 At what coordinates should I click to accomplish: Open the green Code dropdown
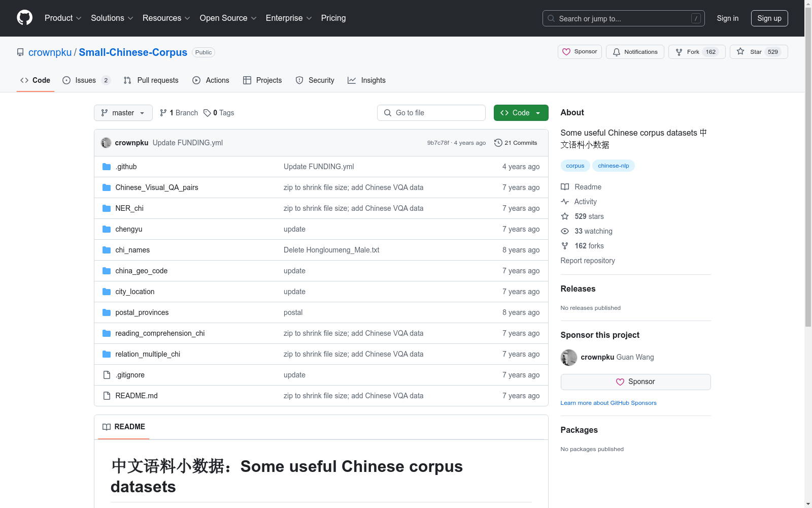[x=521, y=113]
